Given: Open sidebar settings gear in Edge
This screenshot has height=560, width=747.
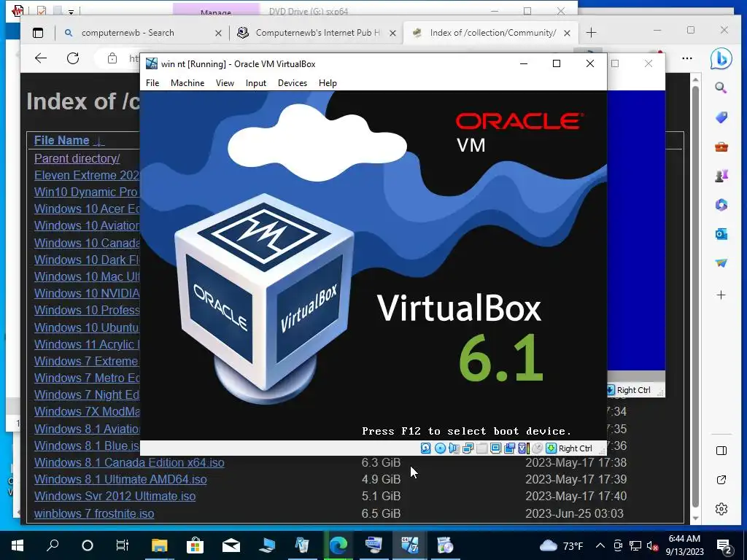Looking at the screenshot, I should coord(721,509).
